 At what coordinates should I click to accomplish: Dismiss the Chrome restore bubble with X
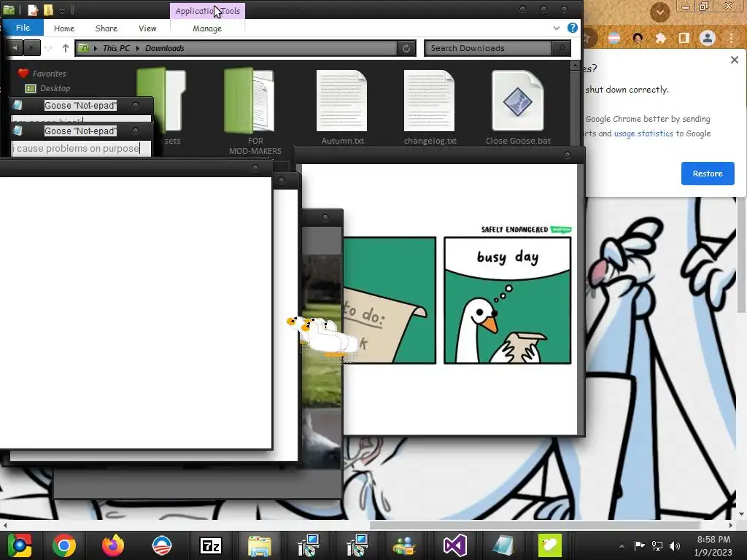click(x=734, y=60)
